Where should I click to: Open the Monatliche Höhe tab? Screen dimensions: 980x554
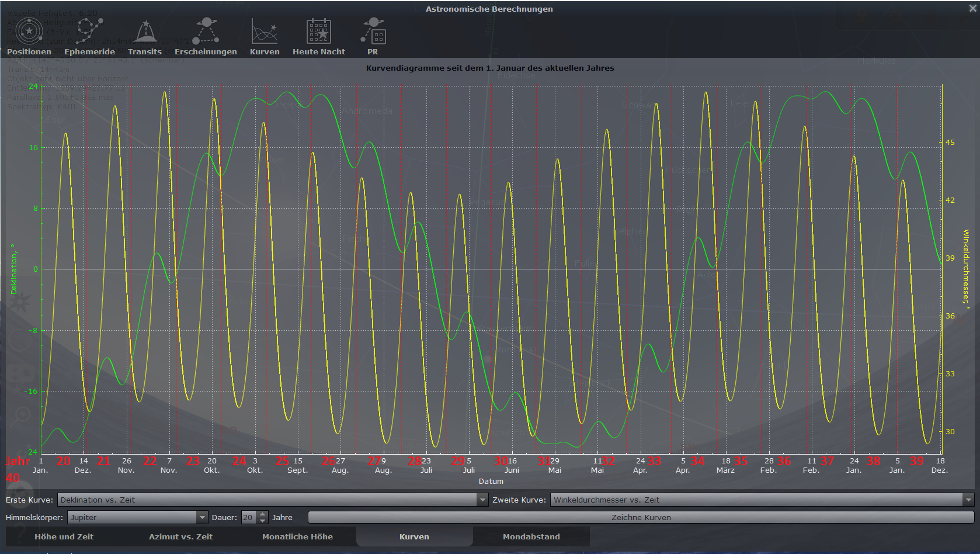298,536
